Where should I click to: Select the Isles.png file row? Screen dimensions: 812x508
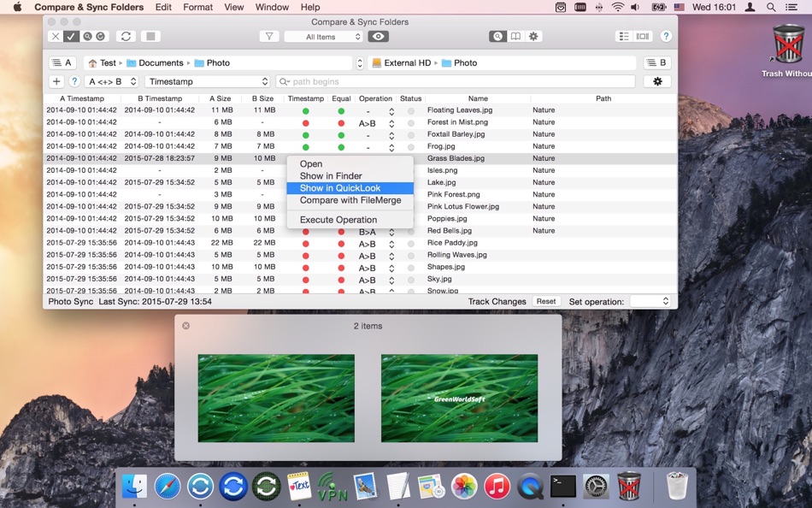point(361,170)
